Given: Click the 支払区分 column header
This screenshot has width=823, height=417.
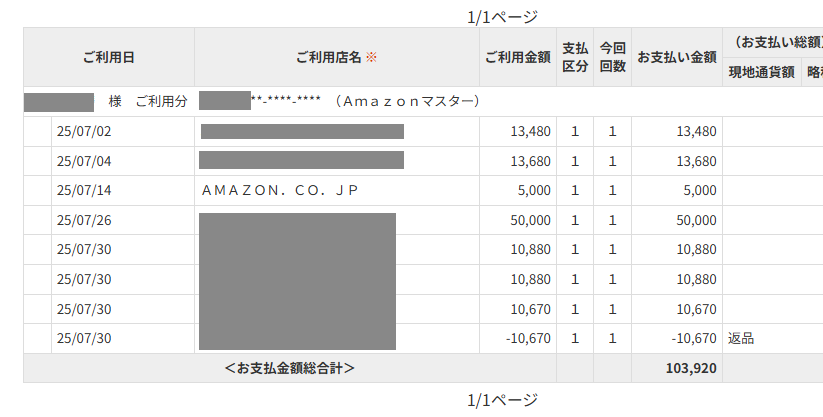Looking at the screenshot, I should coord(574,57).
